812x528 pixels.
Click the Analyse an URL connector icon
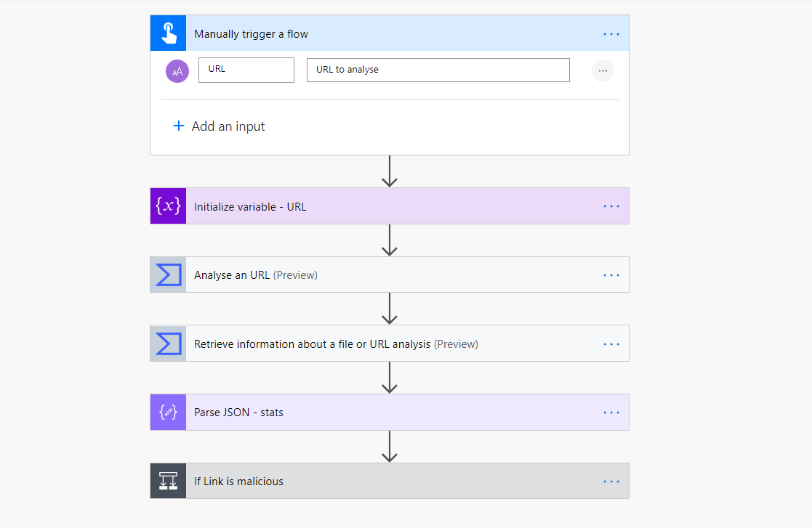coord(168,275)
